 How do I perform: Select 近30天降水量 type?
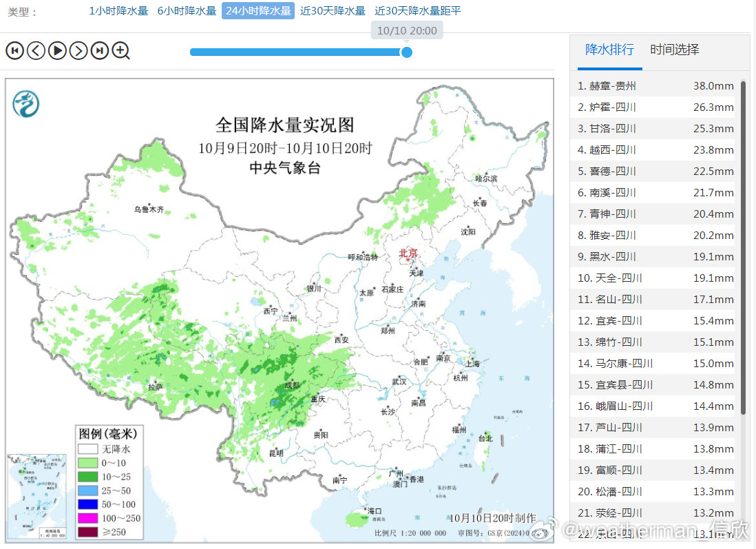333,10
